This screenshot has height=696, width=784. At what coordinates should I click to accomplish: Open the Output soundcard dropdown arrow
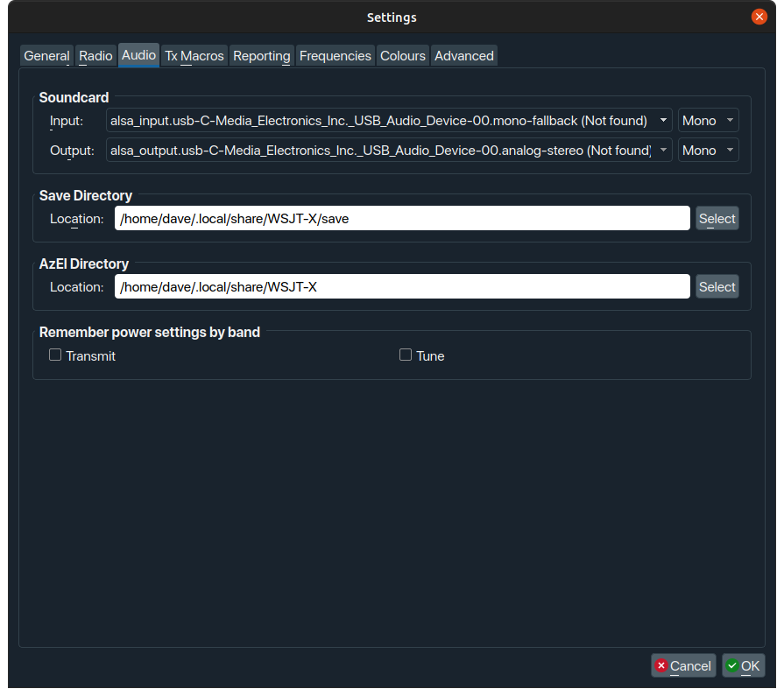point(663,150)
